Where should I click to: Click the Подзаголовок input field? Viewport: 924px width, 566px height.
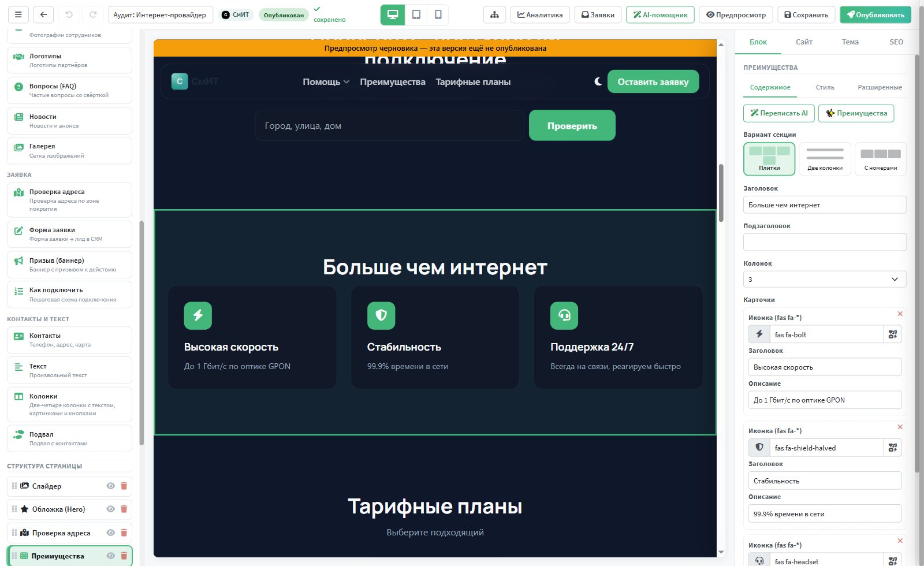click(825, 242)
